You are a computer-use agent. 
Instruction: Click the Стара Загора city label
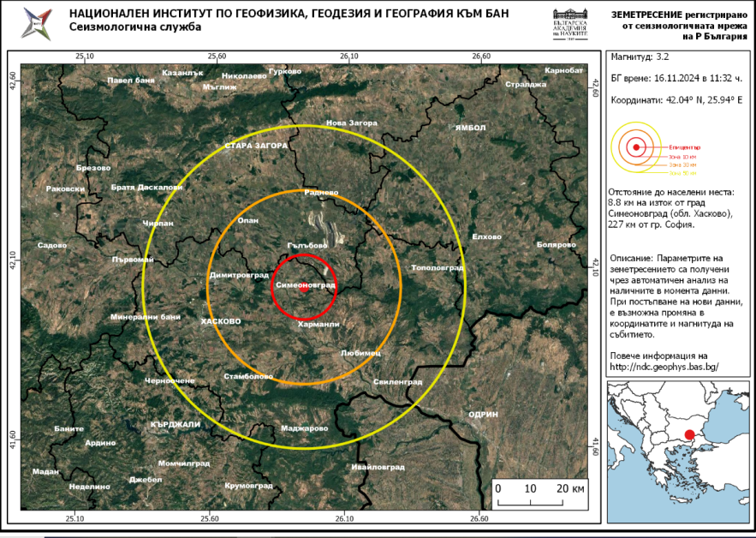point(256,146)
